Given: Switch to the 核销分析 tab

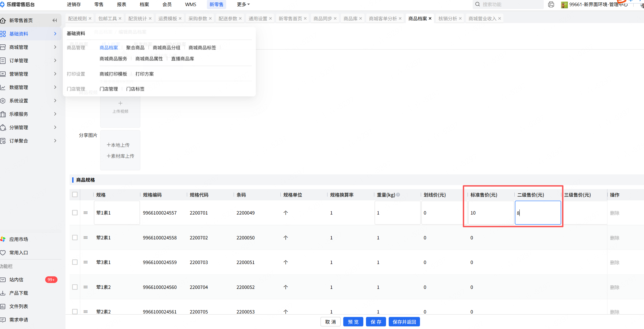Looking at the screenshot, I should 448,18.
